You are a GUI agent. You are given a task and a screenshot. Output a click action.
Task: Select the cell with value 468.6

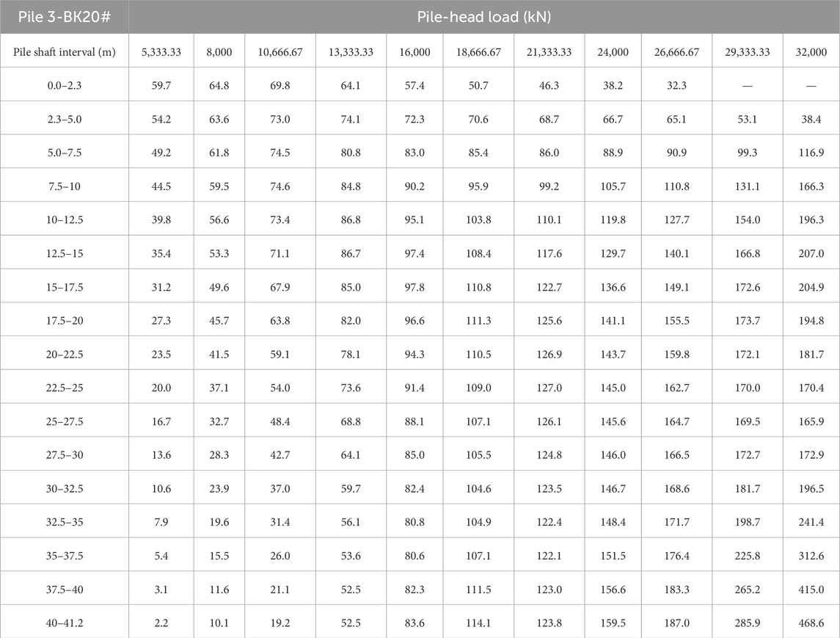point(811,623)
